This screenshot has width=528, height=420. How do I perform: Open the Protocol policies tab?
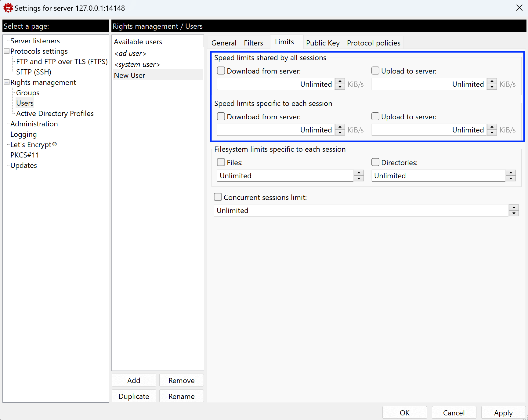click(x=373, y=43)
